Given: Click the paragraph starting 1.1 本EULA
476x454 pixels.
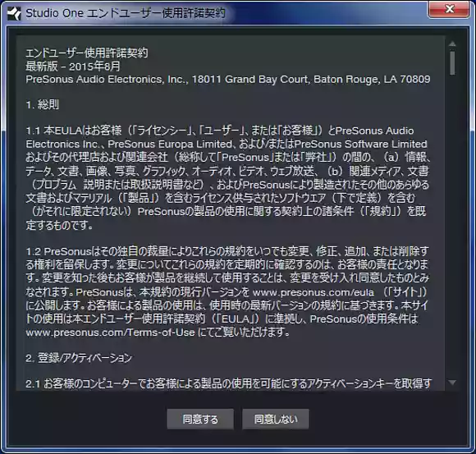Looking at the screenshot, I should click(x=228, y=177).
